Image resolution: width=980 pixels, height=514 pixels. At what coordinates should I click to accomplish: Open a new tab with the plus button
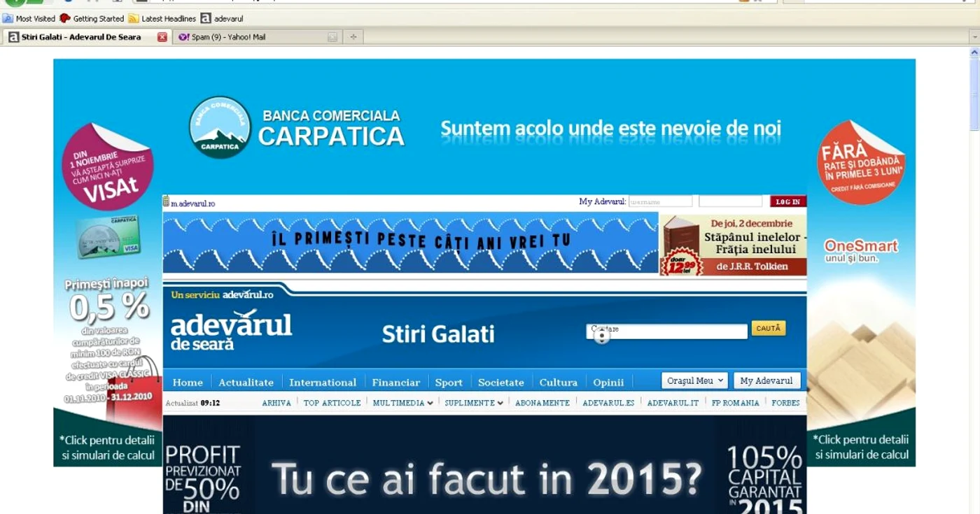353,37
